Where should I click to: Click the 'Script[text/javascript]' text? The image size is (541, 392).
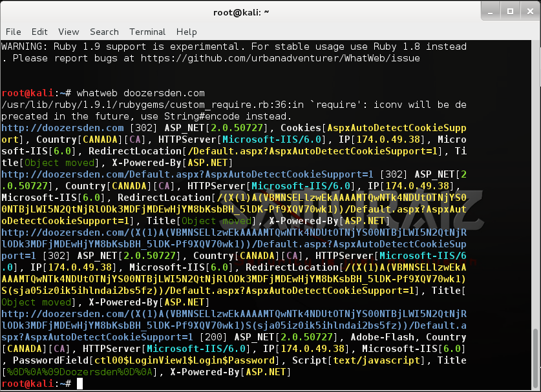tap(359, 360)
